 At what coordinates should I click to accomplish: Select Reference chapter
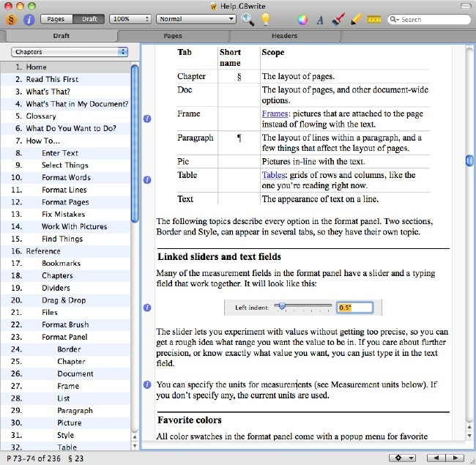coord(66,251)
